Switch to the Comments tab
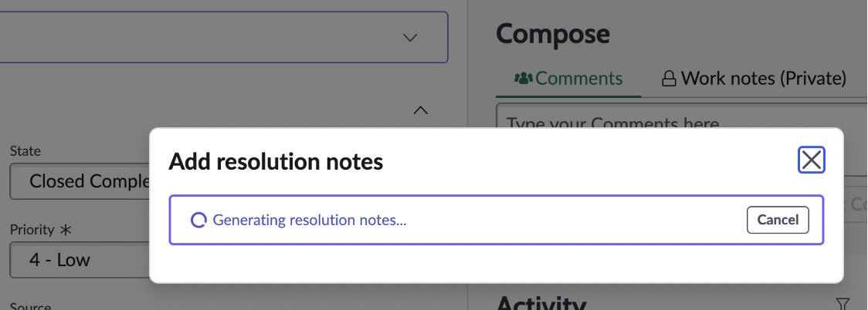This screenshot has height=310, width=868. point(568,79)
